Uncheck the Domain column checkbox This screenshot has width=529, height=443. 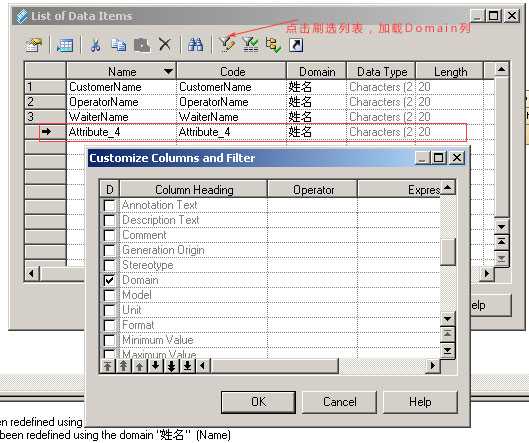(x=109, y=280)
